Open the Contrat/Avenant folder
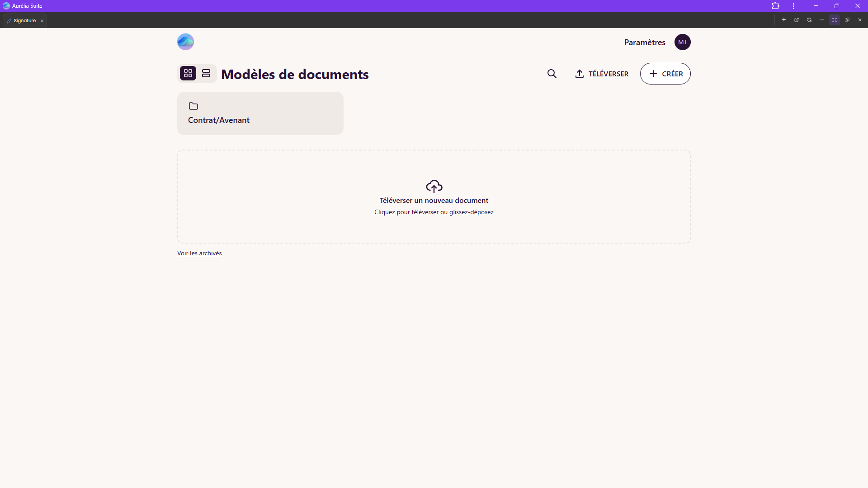Image resolution: width=868 pixels, height=488 pixels. 260,113
